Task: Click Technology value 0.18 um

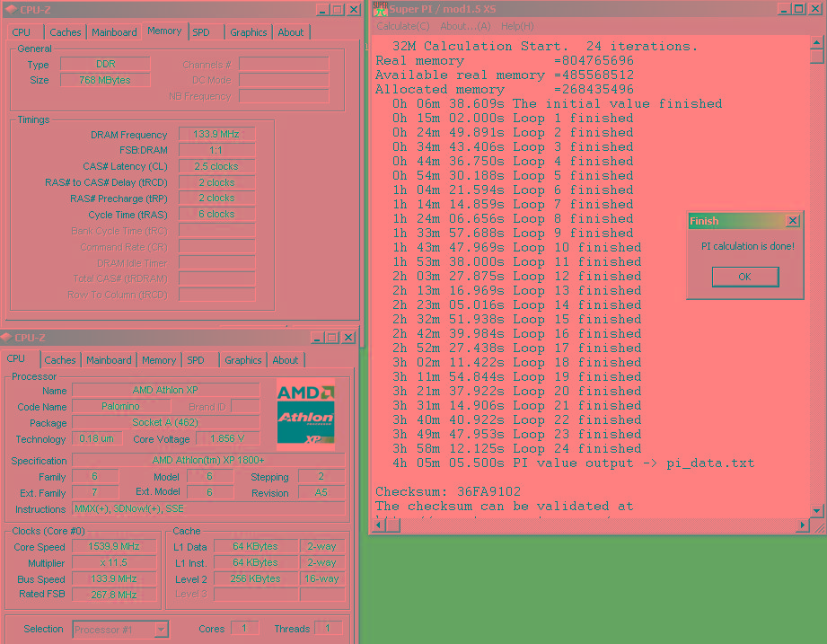Action: (97, 438)
